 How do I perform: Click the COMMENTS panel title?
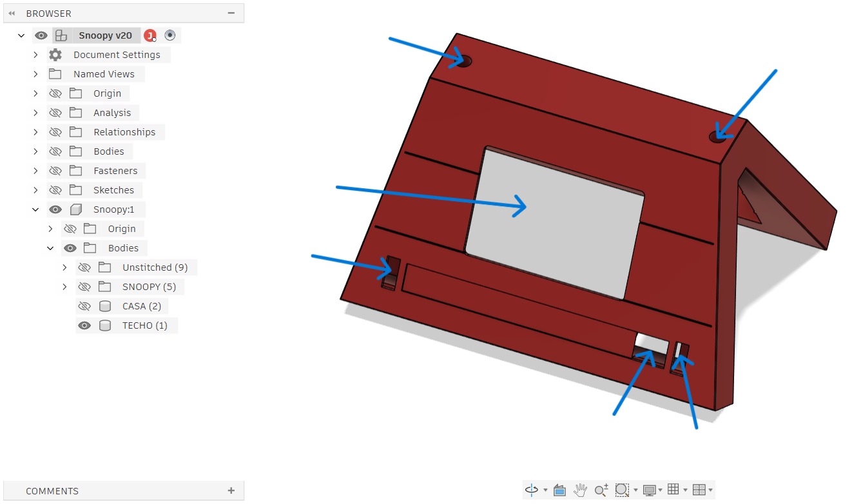(x=52, y=491)
